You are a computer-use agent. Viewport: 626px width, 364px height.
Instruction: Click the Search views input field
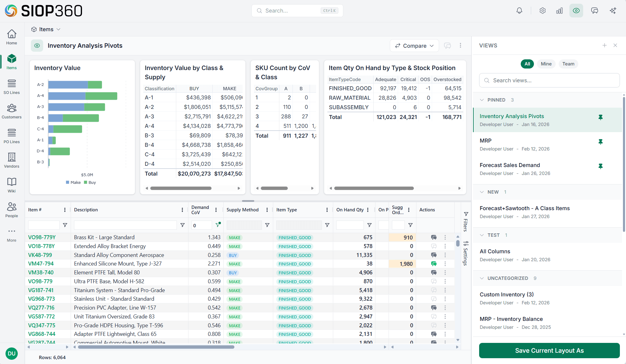click(549, 80)
